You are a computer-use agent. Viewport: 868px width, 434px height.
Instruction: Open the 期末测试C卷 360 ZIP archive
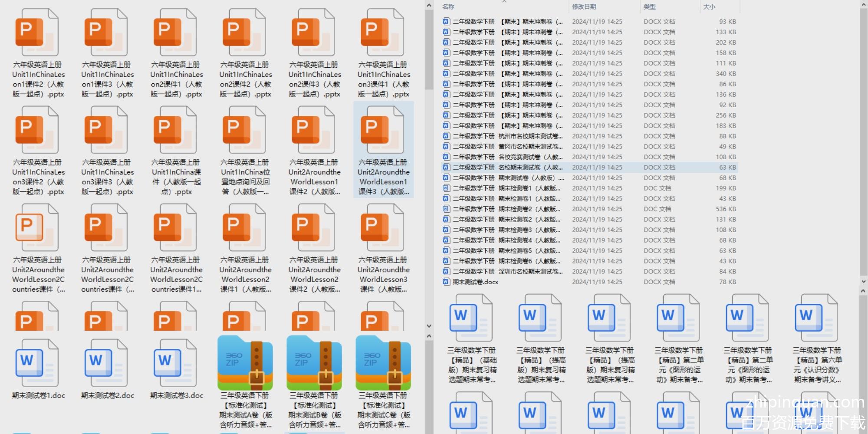point(383,363)
